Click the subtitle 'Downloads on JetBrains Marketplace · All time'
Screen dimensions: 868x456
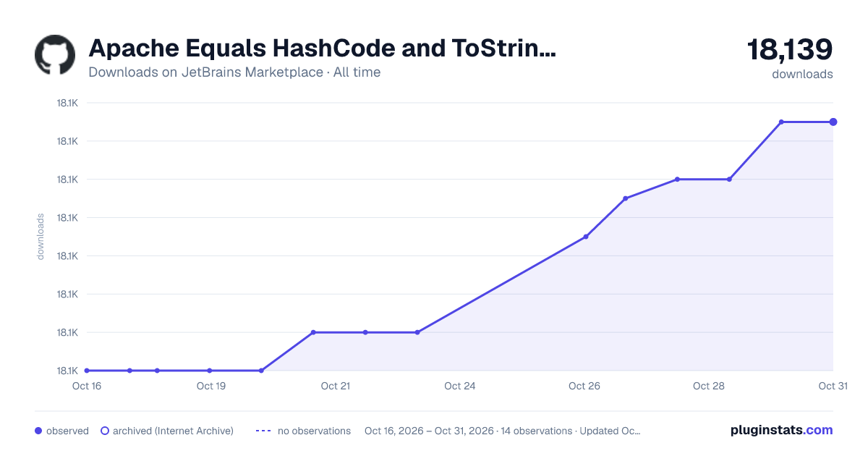click(x=234, y=72)
